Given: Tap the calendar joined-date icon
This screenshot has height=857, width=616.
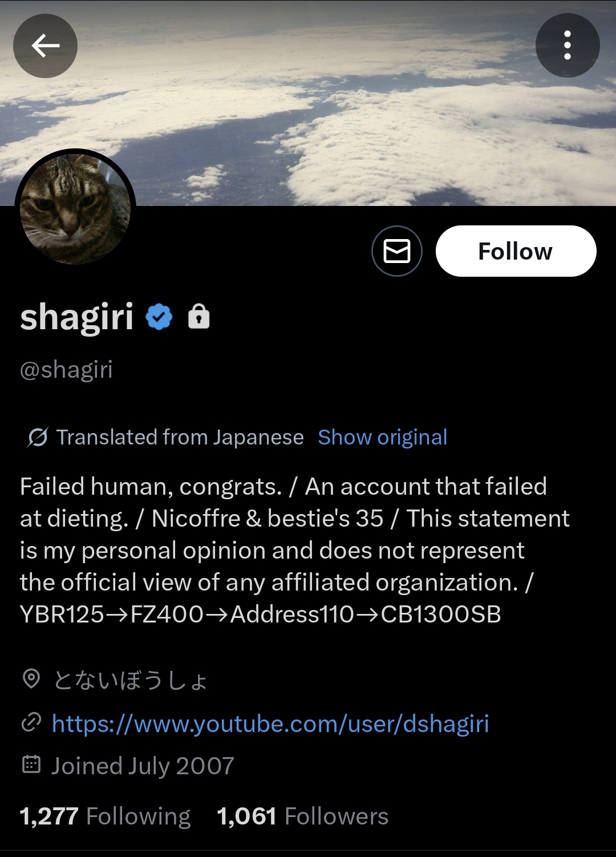Looking at the screenshot, I should coord(31,764).
